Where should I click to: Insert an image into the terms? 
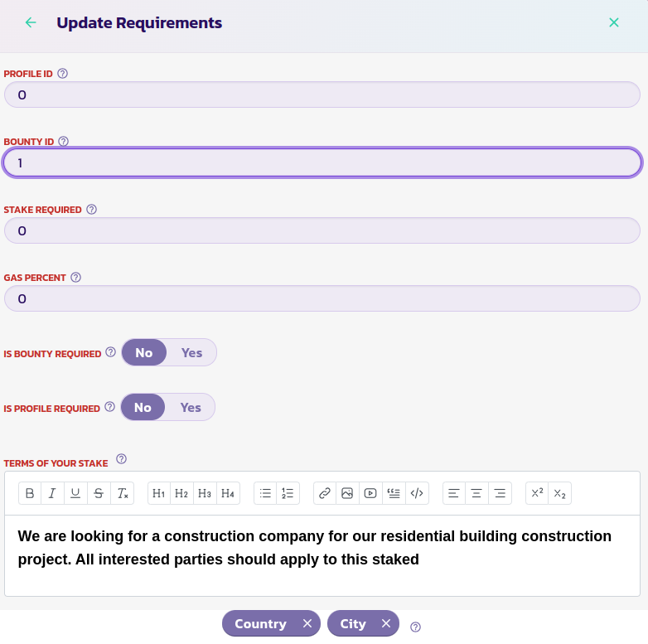point(347,493)
